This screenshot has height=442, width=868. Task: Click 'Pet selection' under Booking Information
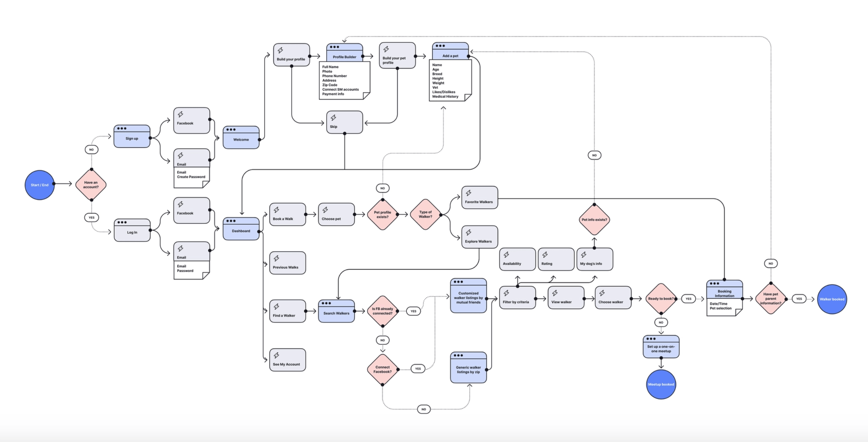pos(720,308)
